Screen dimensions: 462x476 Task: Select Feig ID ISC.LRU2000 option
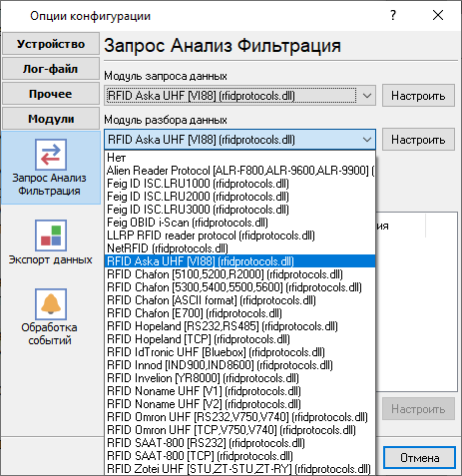click(239, 197)
